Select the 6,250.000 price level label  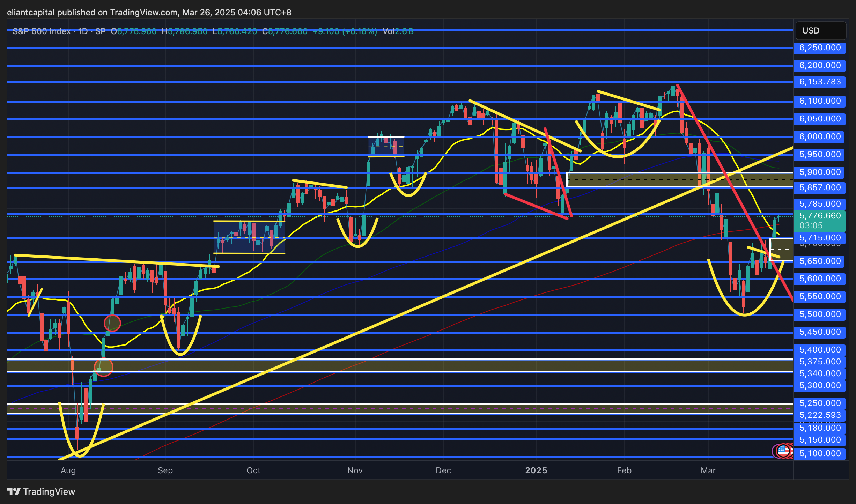click(820, 48)
